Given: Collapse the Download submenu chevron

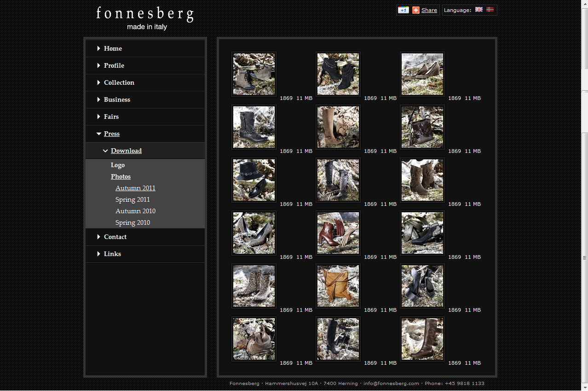Looking at the screenshot, I should tap(105, 151).
